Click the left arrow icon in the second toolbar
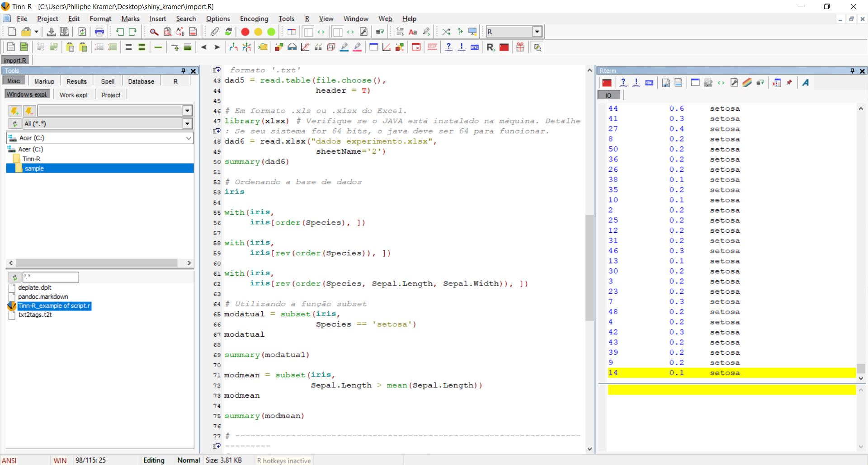Viewport: 868px width, 465px height. [204, 47]
